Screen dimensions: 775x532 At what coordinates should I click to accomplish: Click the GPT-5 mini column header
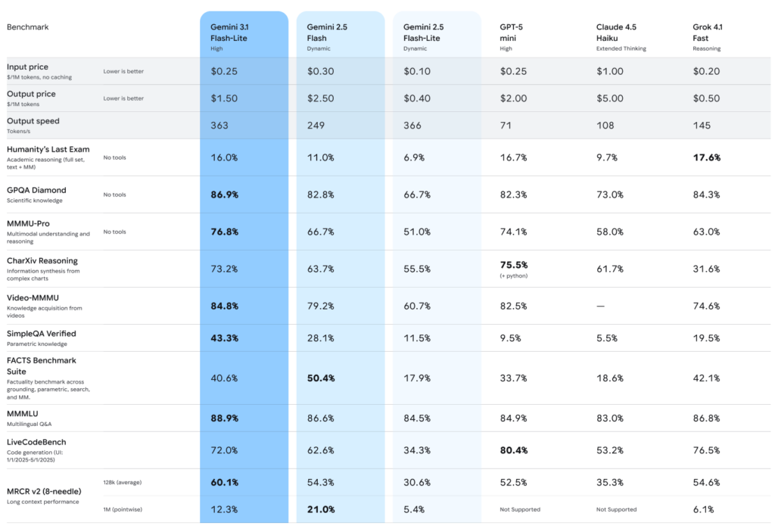[512, 33]
